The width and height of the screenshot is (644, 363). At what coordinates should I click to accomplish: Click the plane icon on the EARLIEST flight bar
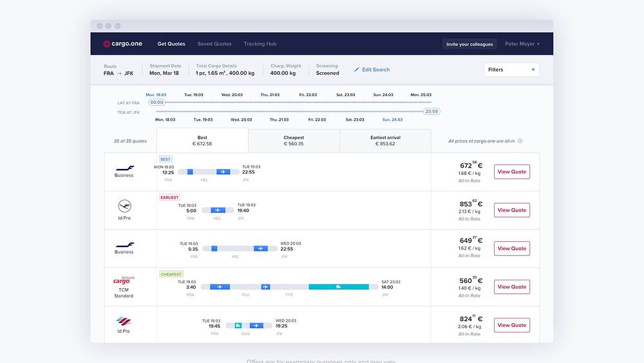pos(218,210)
